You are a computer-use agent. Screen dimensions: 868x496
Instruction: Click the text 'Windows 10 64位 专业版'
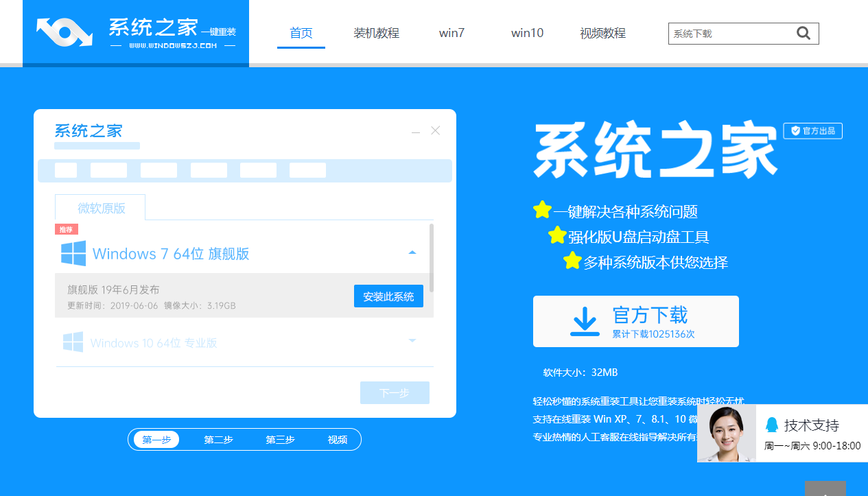154,343
